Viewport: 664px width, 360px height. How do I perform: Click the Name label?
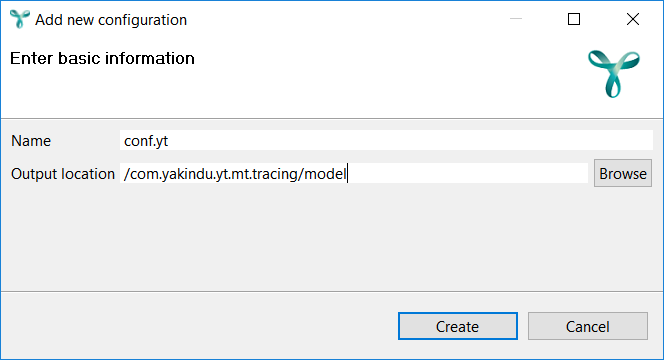(x=31, y=141)
